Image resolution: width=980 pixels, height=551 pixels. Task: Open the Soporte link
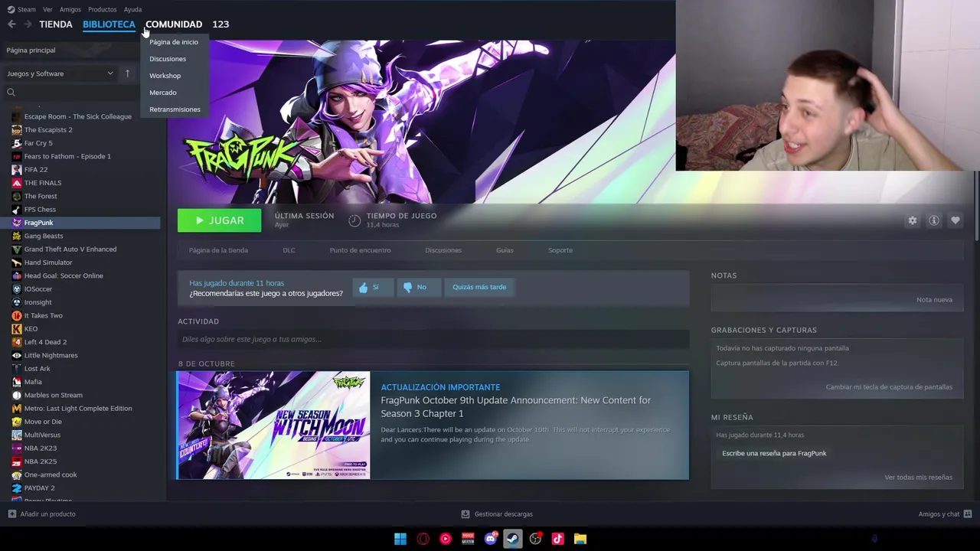(x=560, y=250)
